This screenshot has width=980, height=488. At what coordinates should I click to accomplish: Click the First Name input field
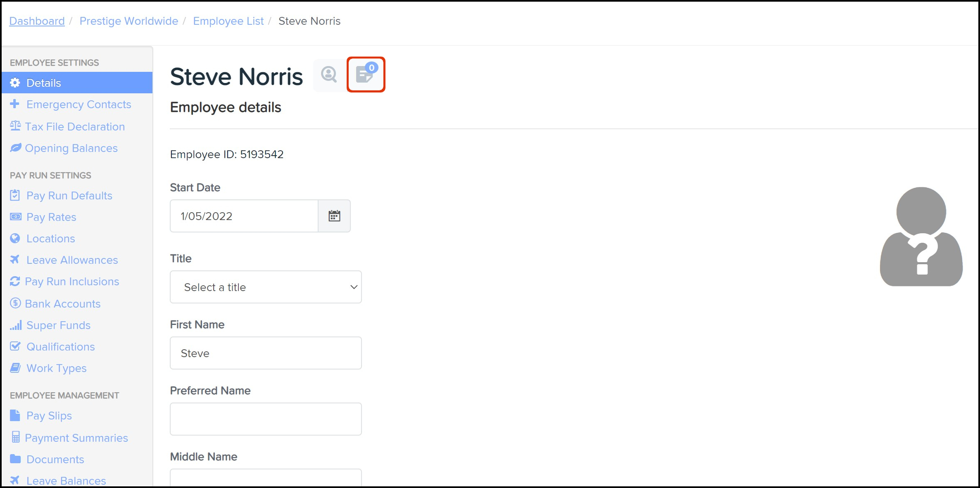[266, 353]
